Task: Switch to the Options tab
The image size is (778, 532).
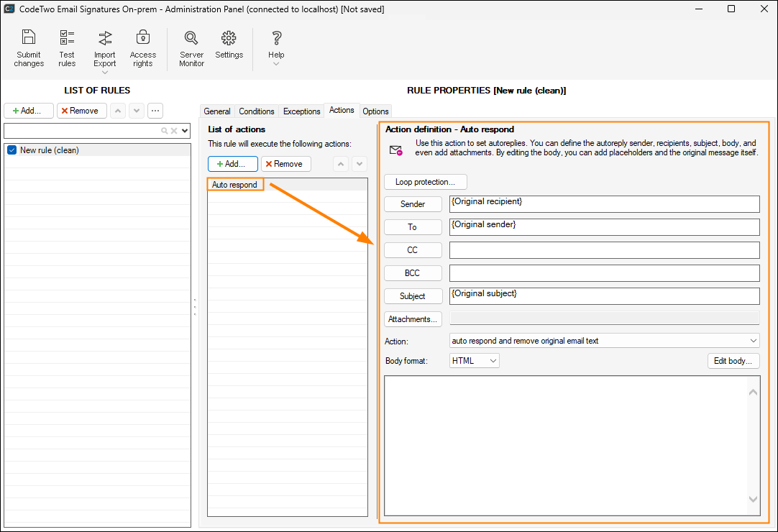Action: point(375,111)
